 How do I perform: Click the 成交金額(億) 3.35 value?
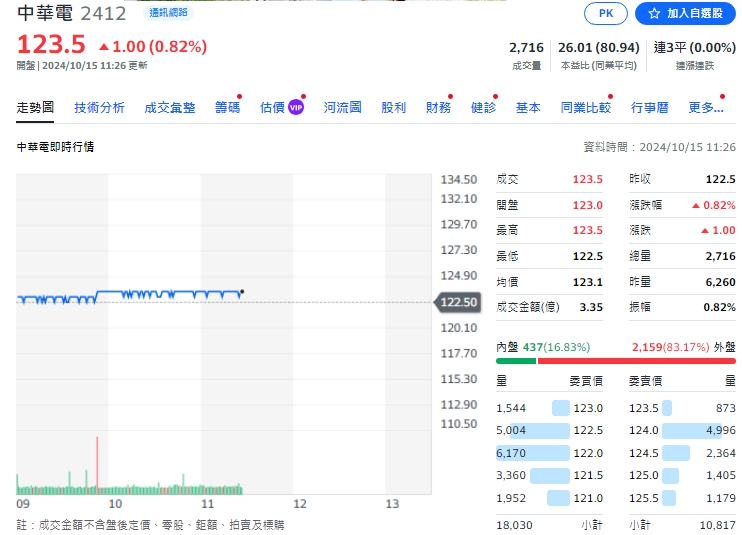click(591, 307)
